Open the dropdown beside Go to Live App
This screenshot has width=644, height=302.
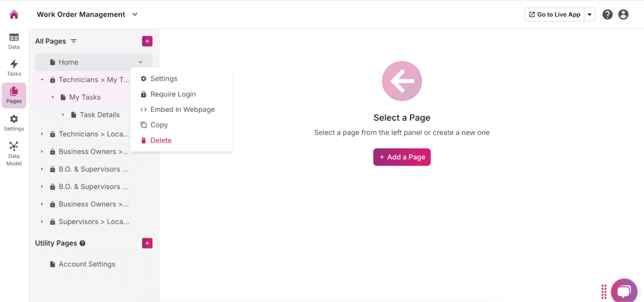(x=589, y=14)
